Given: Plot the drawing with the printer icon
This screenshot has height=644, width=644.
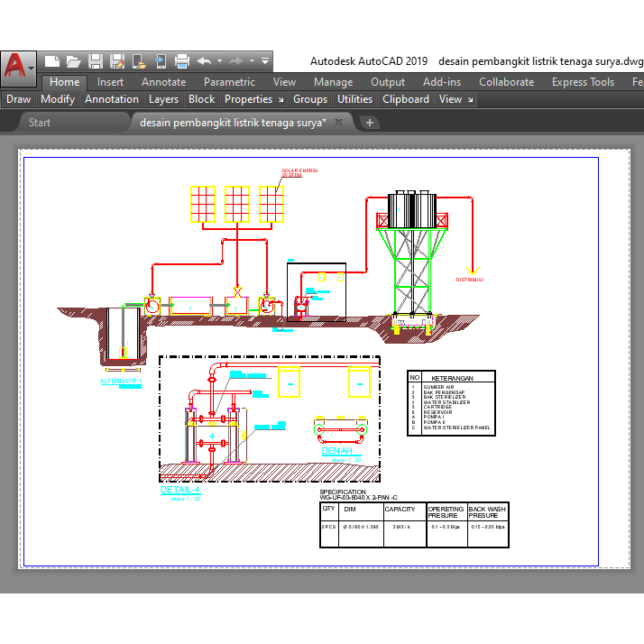Looking at the screenshot, I should pos(182,61).
